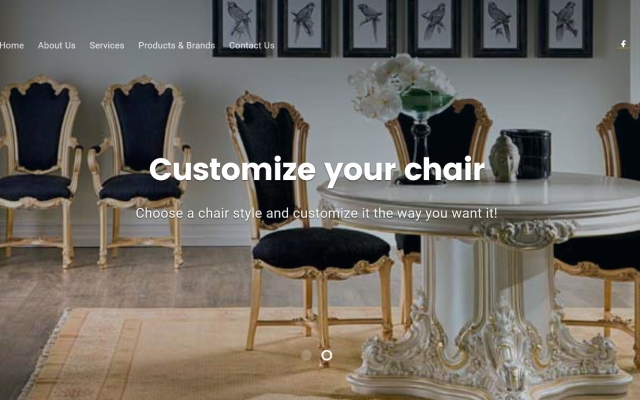The height and width of the screenshot is (400, 640).
Task: Click the leftmost framed bird picture
Action: pos(239,27)
